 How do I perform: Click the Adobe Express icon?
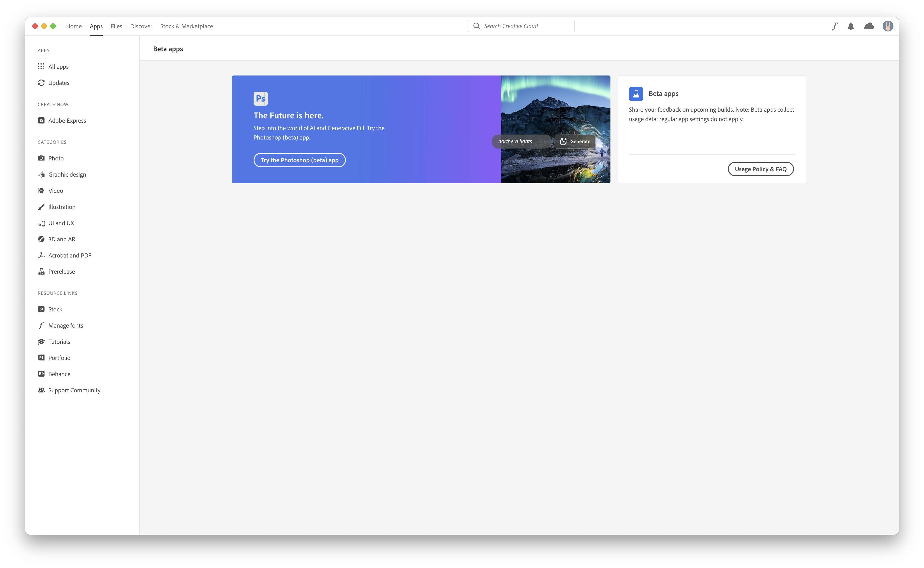[x=41, y=121]
